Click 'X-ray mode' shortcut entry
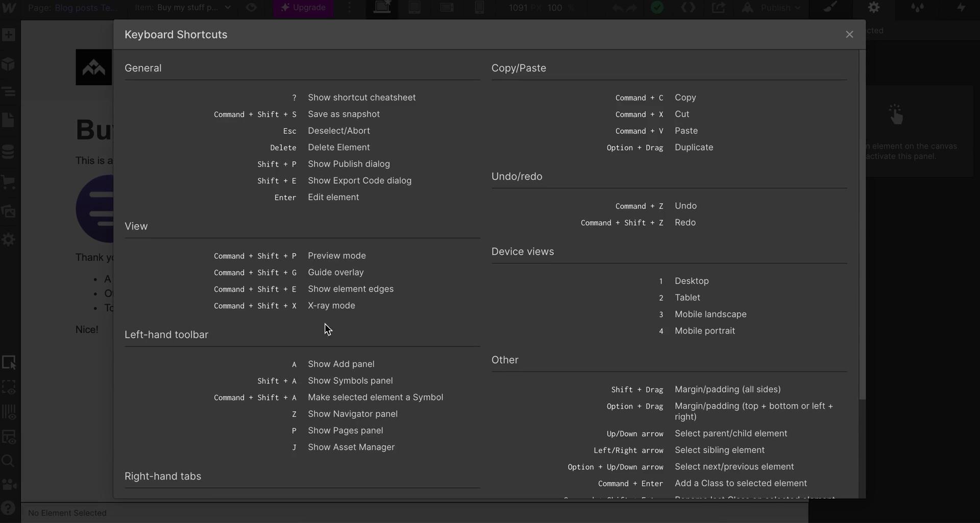 331,306
